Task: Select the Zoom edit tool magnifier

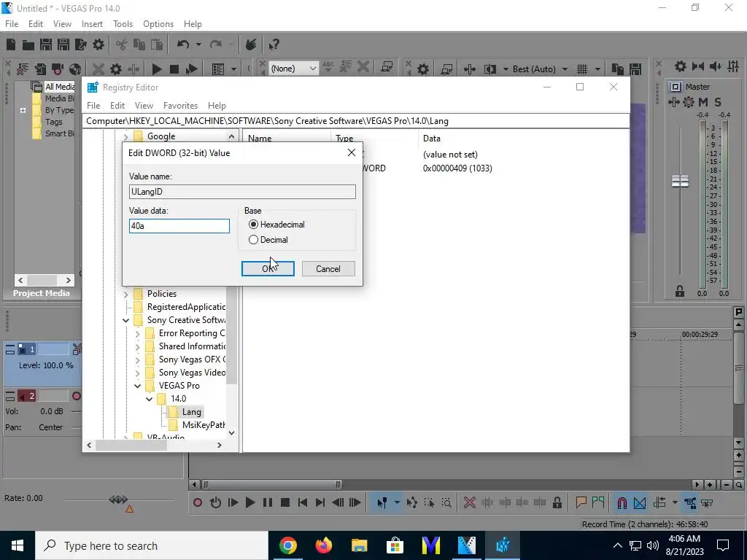Action: (446, 502)
